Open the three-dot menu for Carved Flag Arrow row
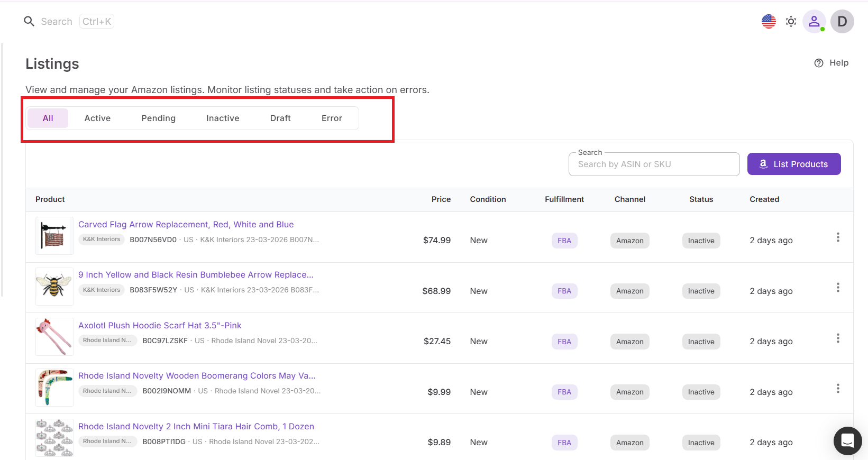868x460 pixels. (x=838, y=237)
